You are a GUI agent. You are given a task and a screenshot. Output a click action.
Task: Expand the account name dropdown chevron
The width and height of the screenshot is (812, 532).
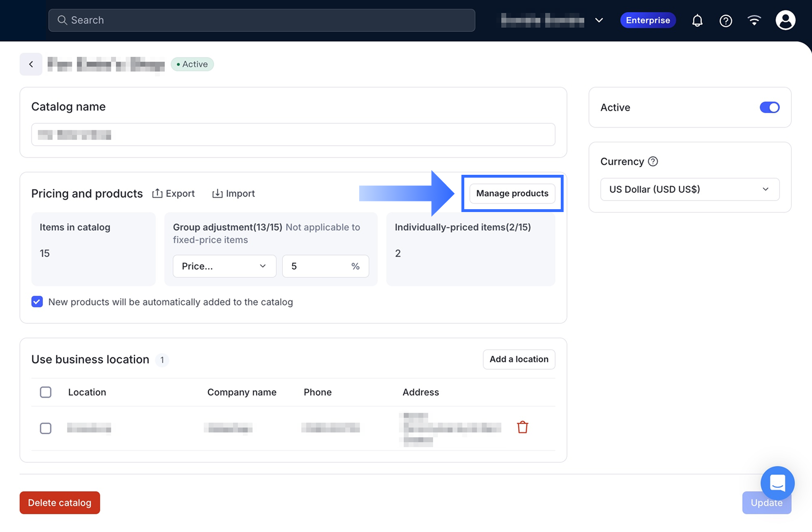[599, 20]
